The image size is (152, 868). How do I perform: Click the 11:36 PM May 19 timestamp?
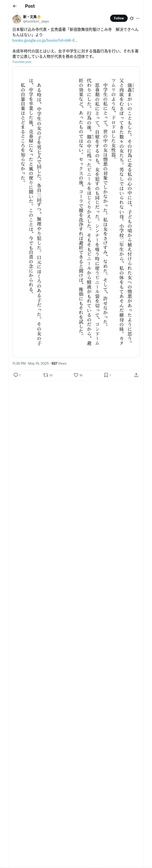point(30,363)
